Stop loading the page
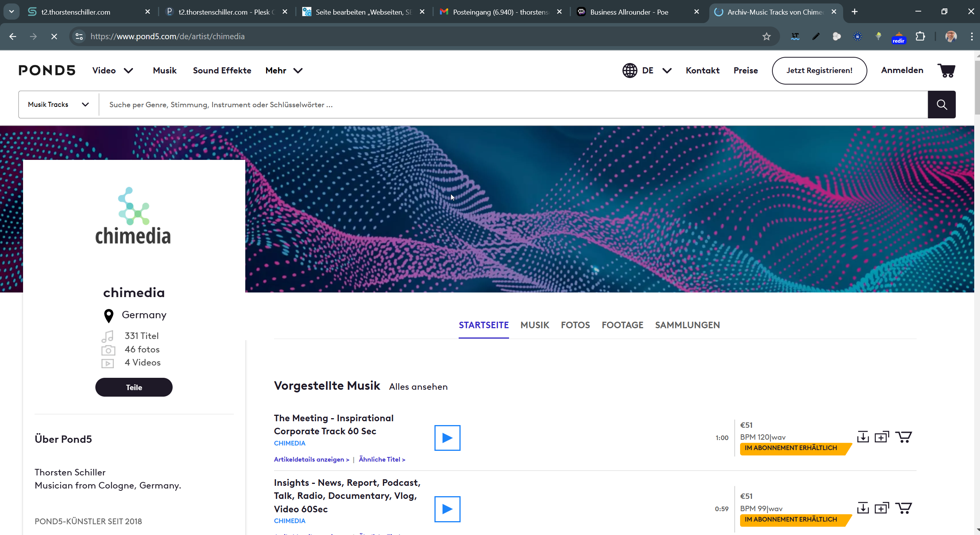This screenshot has width=980, height=535. pyautogui.click(x=54, y=37)
